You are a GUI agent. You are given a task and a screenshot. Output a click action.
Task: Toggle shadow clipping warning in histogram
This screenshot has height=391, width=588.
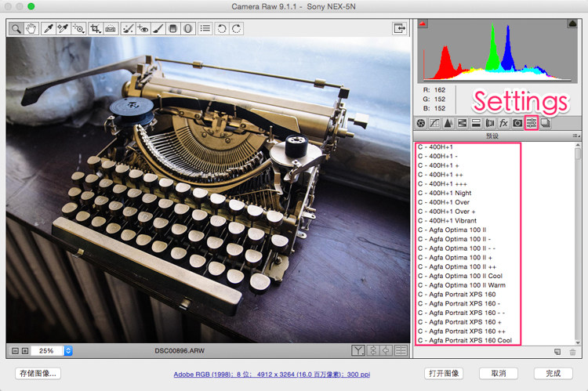tap(423, 24)
